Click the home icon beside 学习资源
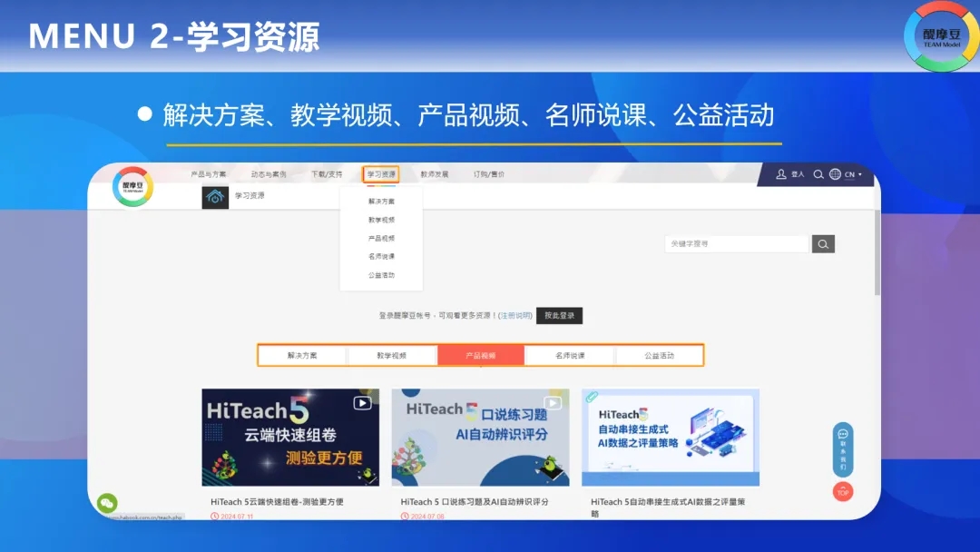 point(215,196)
